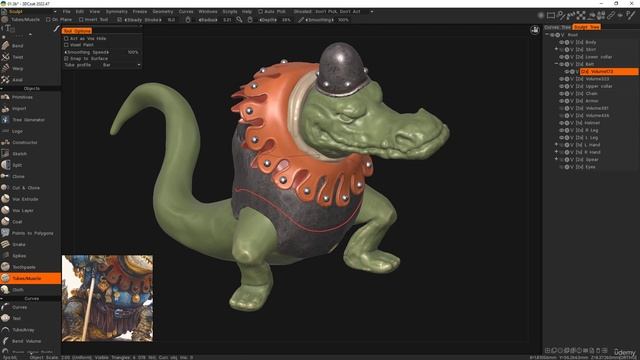Screen dimensions: 640x360
Task: Select the Volume172 tree row
Action: (609, 71)
